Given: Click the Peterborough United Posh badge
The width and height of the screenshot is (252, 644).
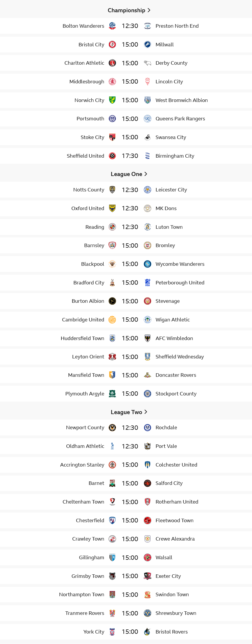Looking at the screenshot, I should point(148,283).
